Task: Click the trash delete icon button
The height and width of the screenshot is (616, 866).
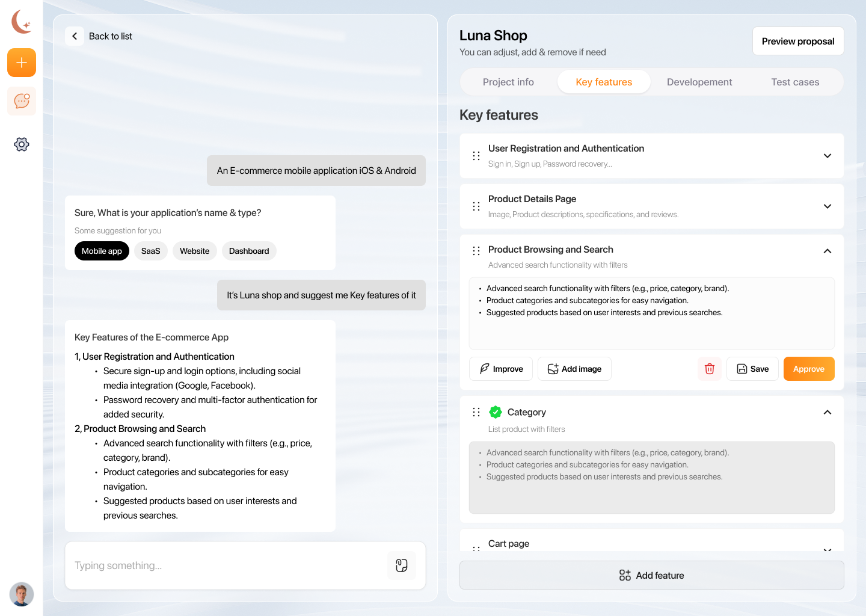Action: pos(710,369)
